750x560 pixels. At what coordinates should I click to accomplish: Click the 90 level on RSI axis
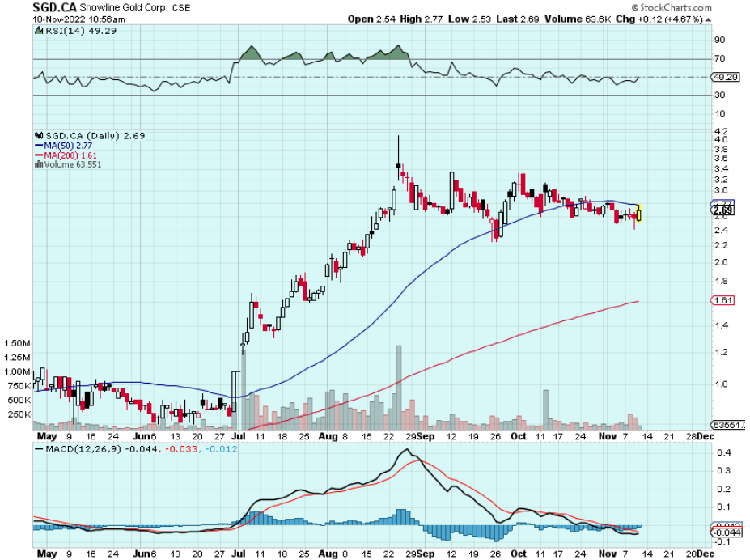point(719,40)
